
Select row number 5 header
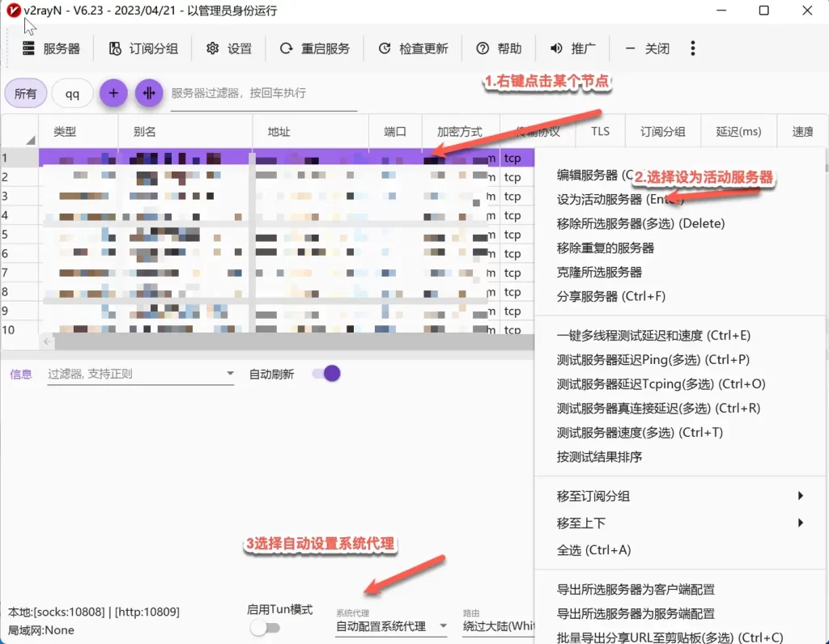coord(19,234)
